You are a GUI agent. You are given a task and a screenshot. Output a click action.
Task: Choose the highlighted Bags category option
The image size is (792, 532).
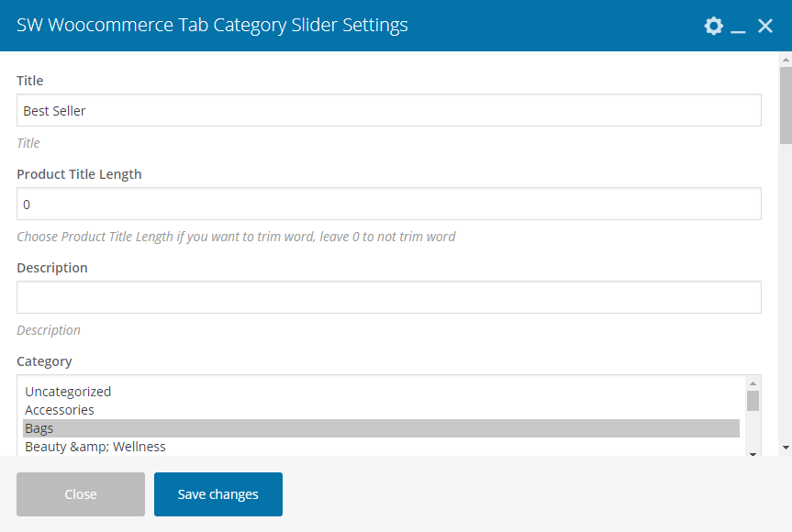click(382, 428)
